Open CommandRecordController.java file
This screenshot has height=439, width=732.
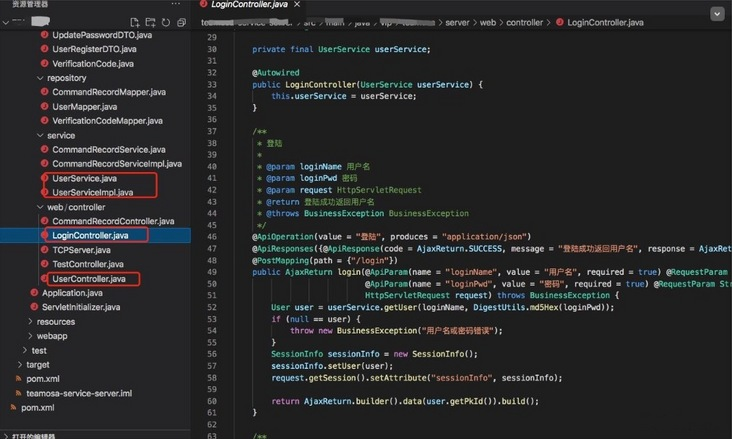pos(113,221)
